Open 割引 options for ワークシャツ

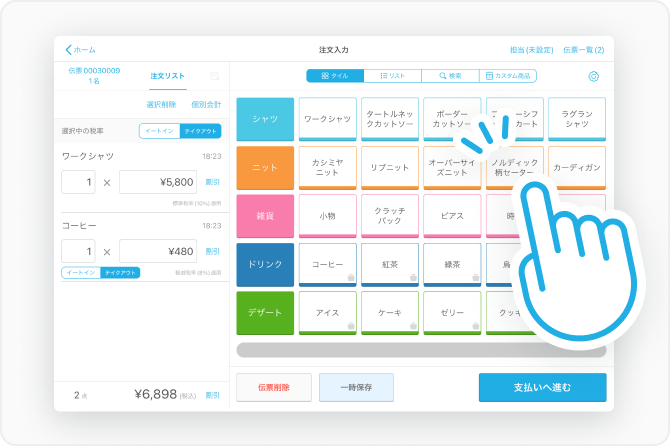pyautogui.click(x=212, y=182)
